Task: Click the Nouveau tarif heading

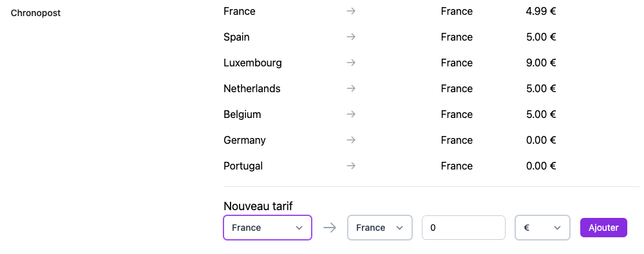Action: 258,206
